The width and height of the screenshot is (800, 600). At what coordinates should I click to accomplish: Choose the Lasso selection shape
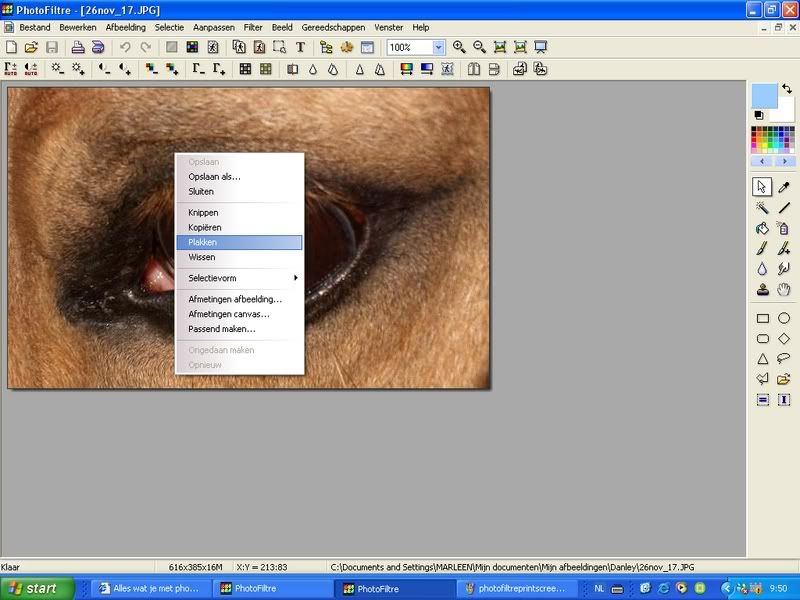click(x=784, y=359)
